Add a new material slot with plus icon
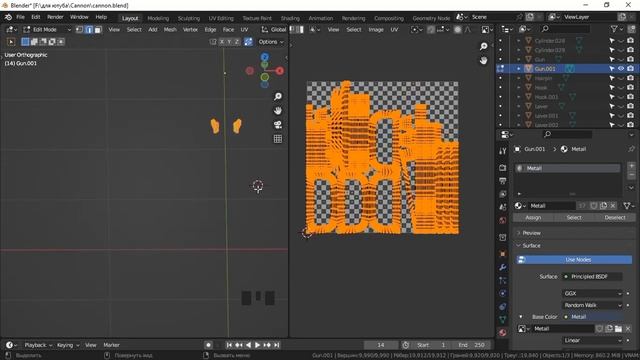 [631, 166]
